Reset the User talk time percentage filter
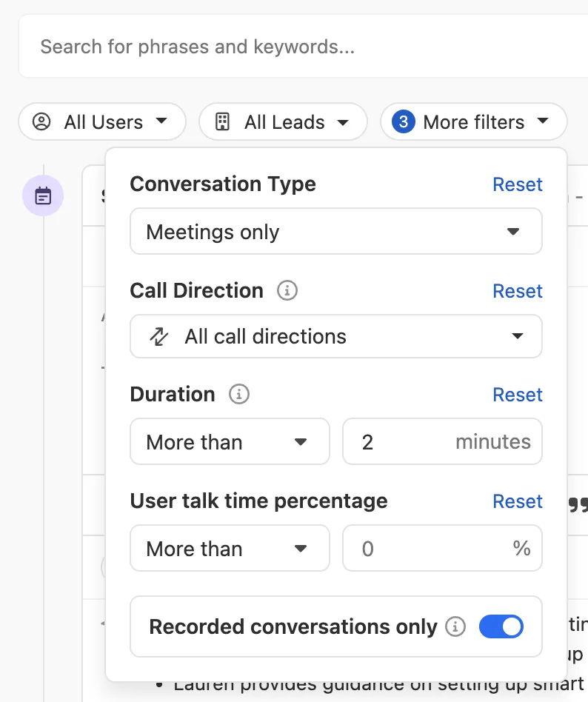588x702 pixels. click(x=517, y=501)
